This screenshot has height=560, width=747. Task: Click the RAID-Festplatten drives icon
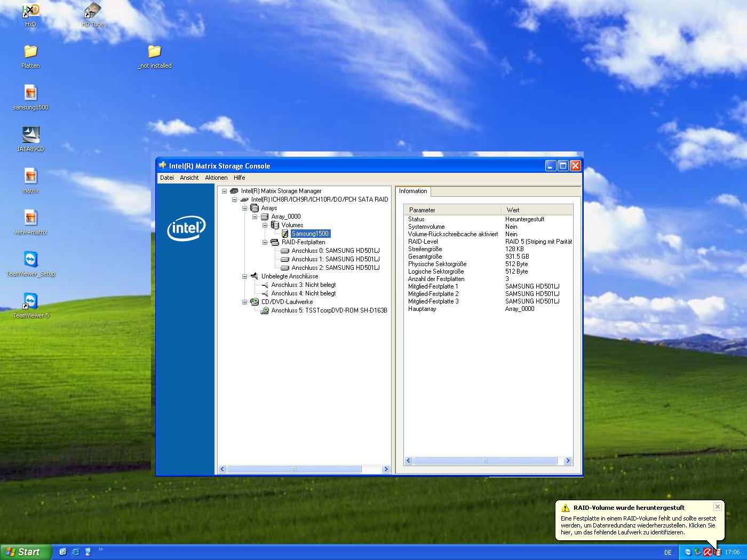275,242
